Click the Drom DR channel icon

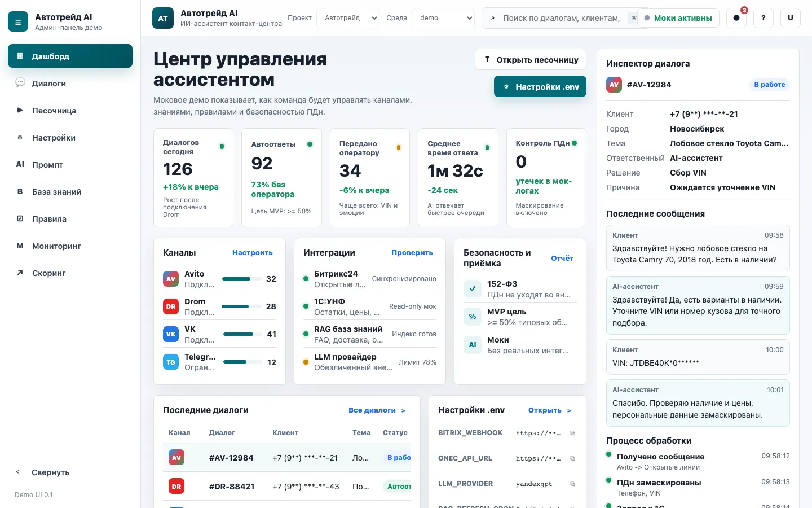click(x=171, y=306)
